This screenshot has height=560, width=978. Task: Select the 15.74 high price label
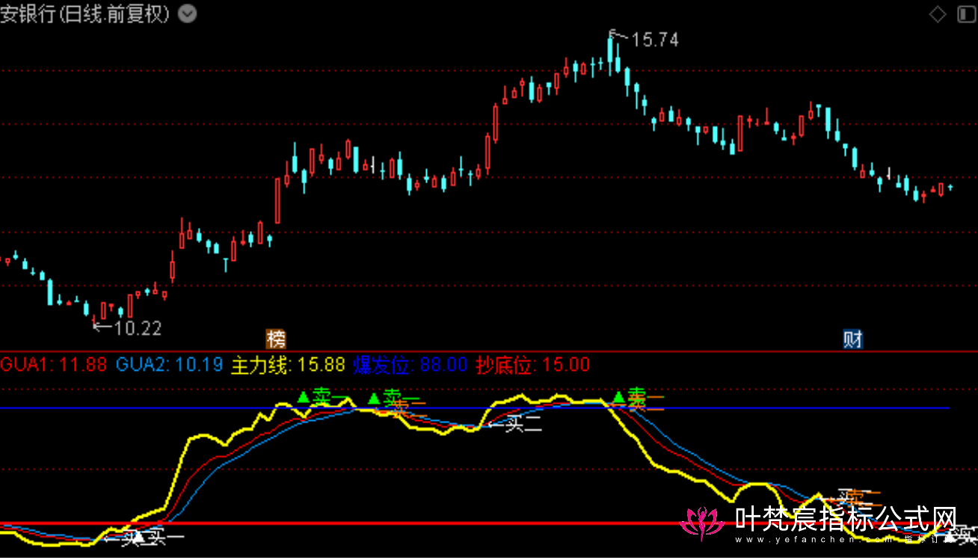pos(655,40)
